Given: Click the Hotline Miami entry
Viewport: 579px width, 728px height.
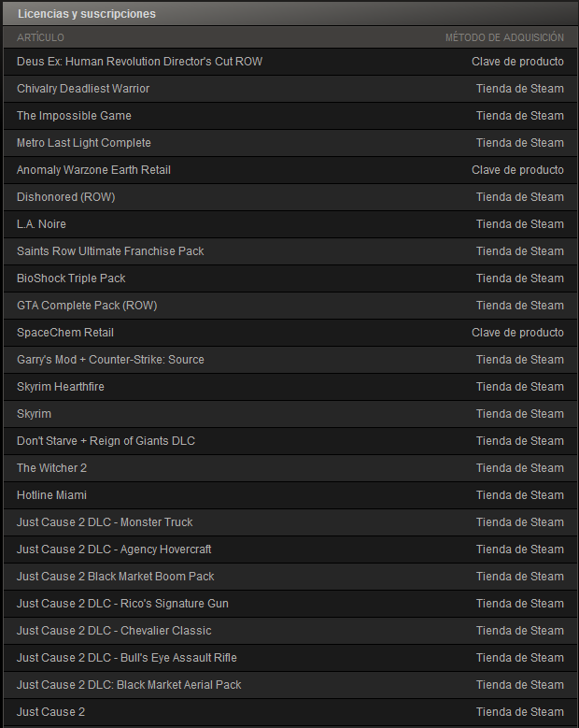Looking at the screenshot, I should coord(289,495).
